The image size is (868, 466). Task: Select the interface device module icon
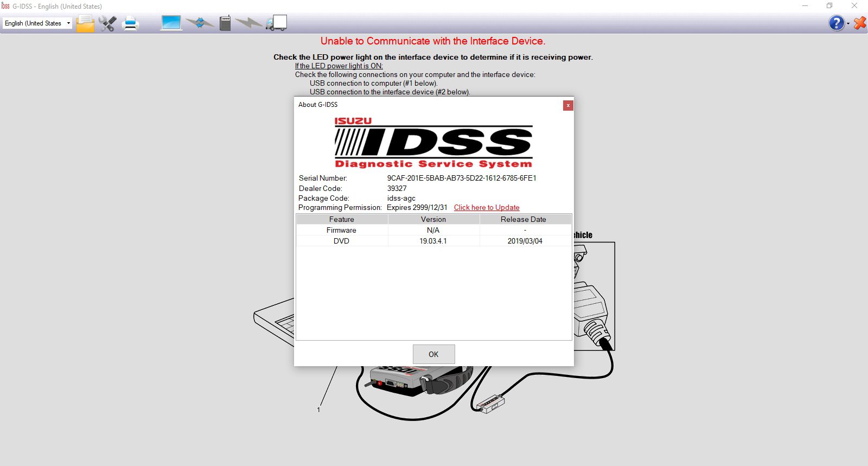pos(225,23)
